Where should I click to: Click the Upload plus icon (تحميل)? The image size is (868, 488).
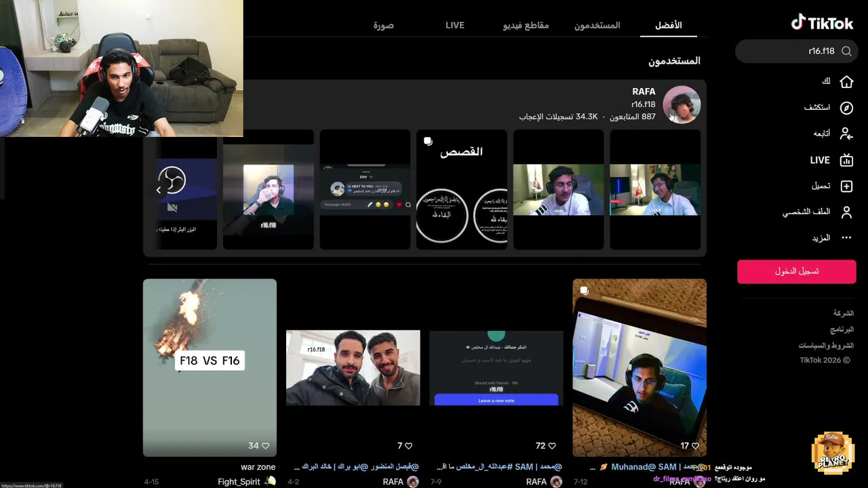tap(846, 186)
